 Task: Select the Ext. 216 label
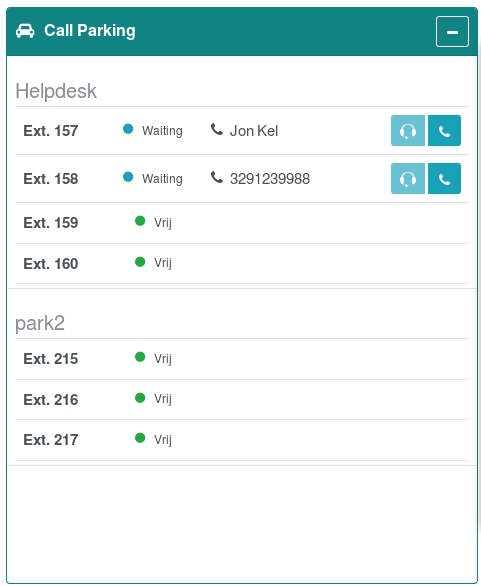click(x=51, y=400)
